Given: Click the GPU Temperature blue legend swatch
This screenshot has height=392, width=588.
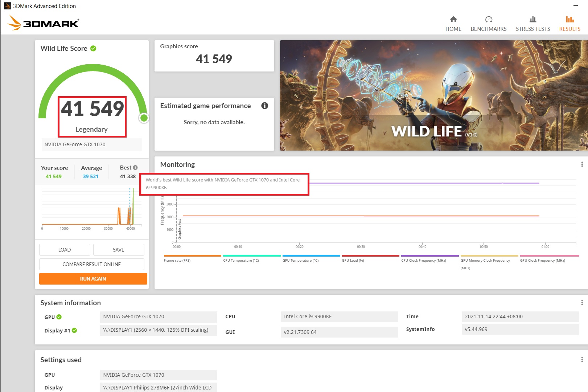Looking at the screenshot, I should (311, 256).
